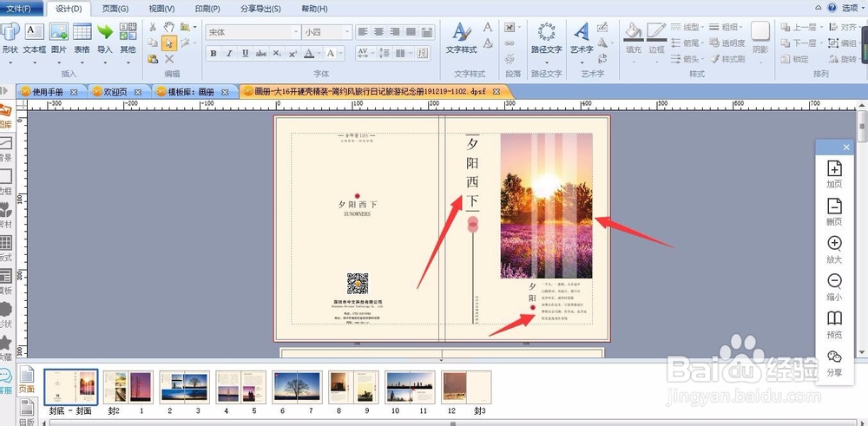Toggle bold formatting
Viewport: 868px width, 426px height.
[x=214, y=53]
